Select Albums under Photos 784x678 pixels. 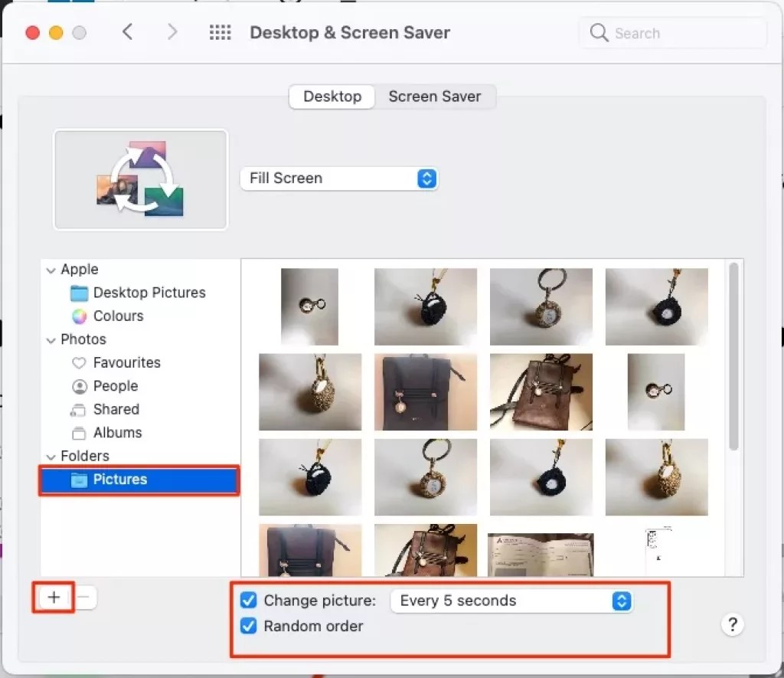pyautogui.click(x=116, y=433)
